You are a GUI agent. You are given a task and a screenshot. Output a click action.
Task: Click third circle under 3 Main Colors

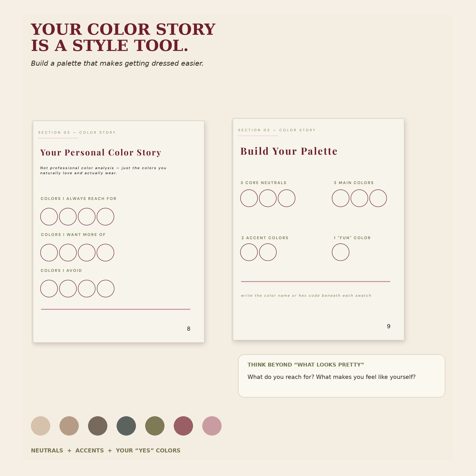pyautogui.click(x=378, y=198)
